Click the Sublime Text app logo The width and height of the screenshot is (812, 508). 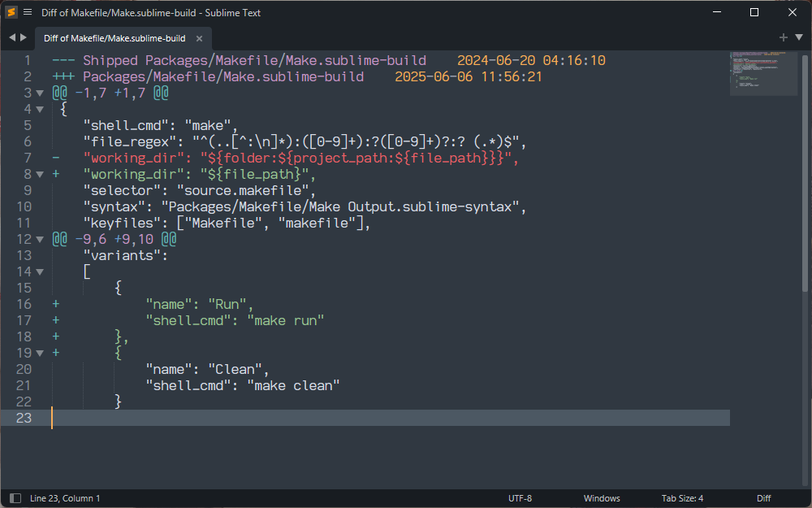click(x=11, y=12)
